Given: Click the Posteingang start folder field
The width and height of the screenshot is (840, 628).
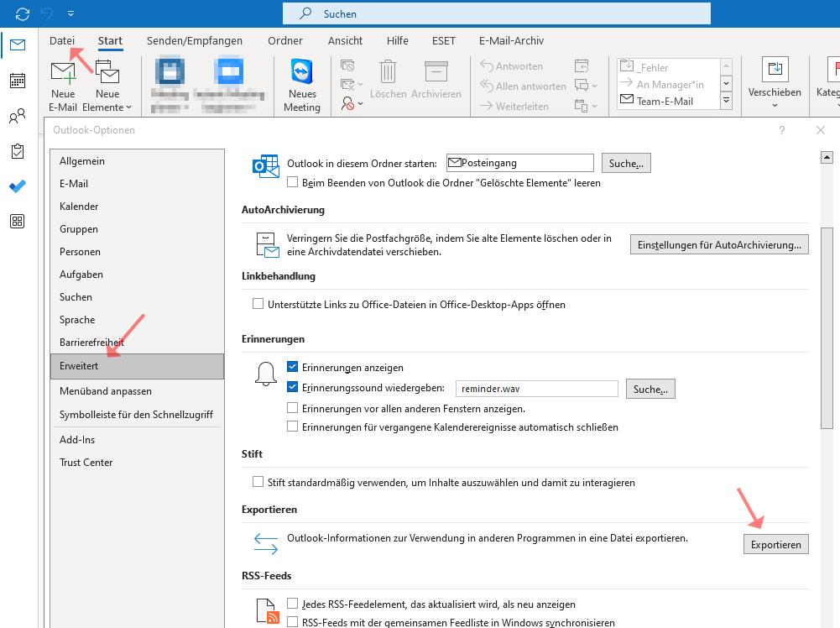Looking at the screenshot, I should click(x=520, y=163).
